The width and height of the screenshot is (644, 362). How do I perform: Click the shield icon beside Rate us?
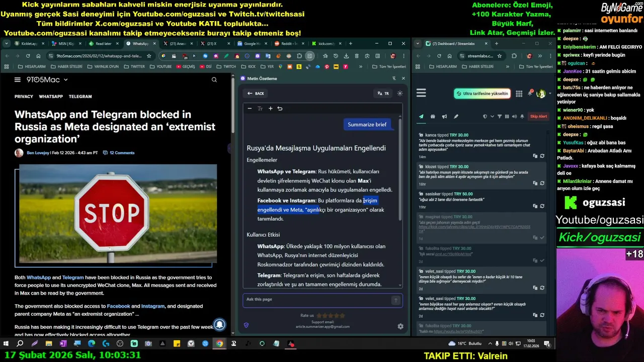click(246, 325)
